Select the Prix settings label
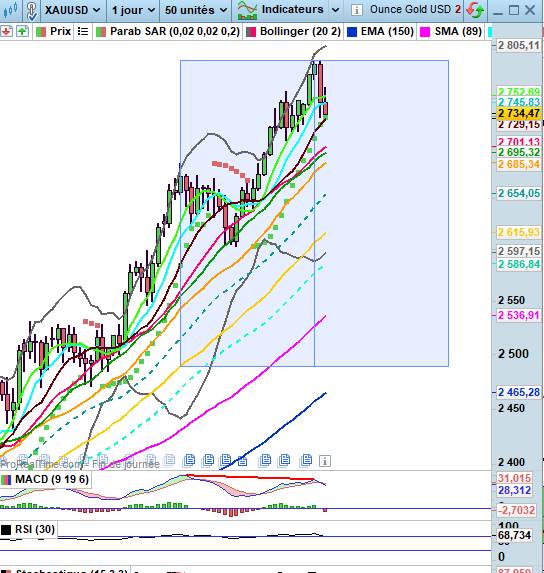This screenshot has height=573, width=544. pyautogui.click(x=61, y=31)
